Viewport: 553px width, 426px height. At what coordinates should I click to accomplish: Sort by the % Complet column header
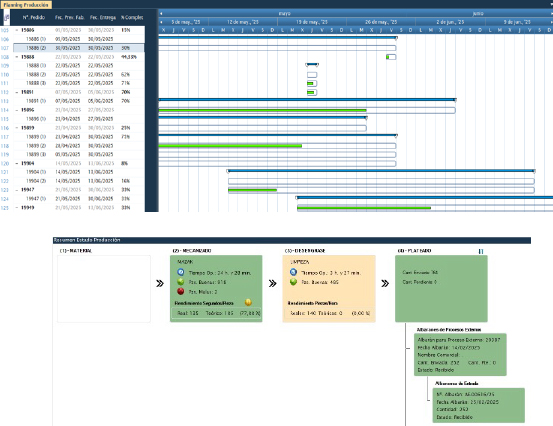click(132, 17)
